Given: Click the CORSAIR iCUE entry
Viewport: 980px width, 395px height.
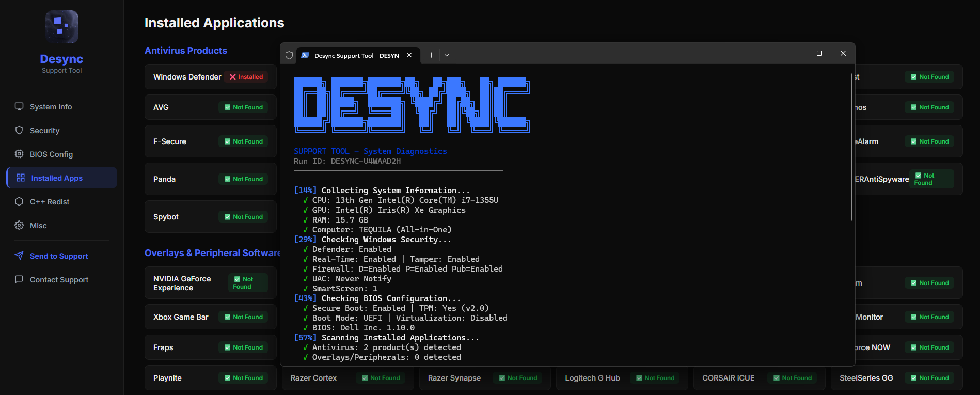Looking at the screenshot, I should (x=760, y=378).
